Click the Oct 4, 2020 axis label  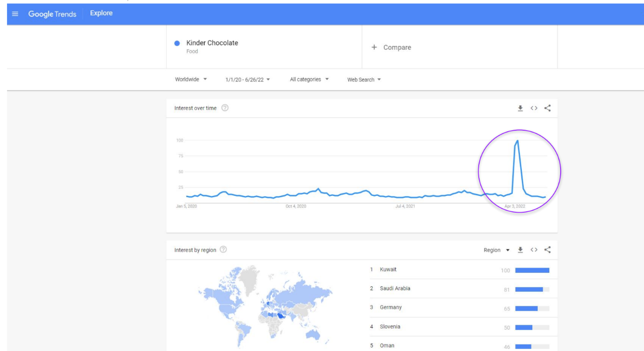(x=295, y=206)
